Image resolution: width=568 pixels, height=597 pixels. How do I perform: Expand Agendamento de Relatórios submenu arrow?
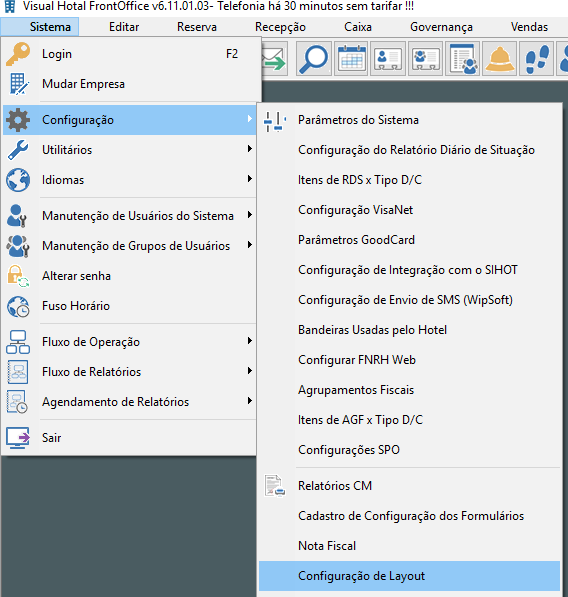249,401
